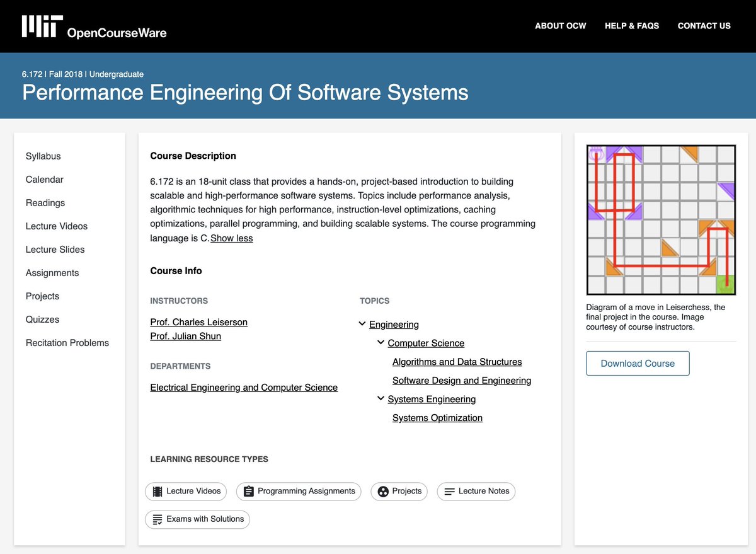Open the Projects sidebar item
The height and width of the screenshot is (554, 756).
42,296
